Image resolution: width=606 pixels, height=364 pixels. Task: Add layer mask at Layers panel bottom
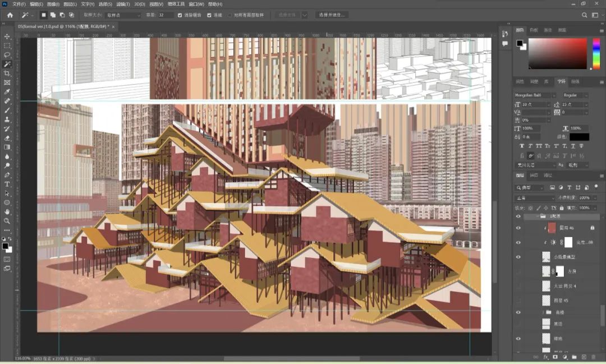pos(555,357)
